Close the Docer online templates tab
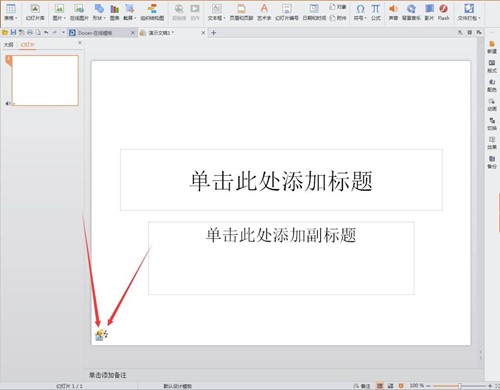Image resolution: width=500 pixels, height=390 pixels. (133, 33)
